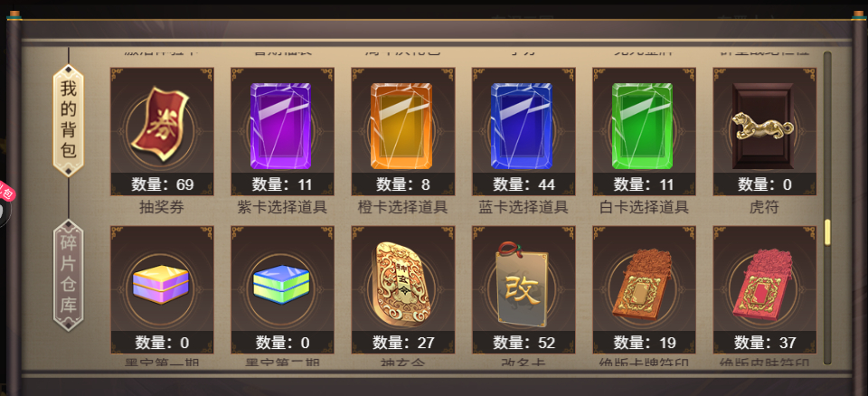
Task: Click the 改 rename card icon
Action: click(x=522, y=284)
